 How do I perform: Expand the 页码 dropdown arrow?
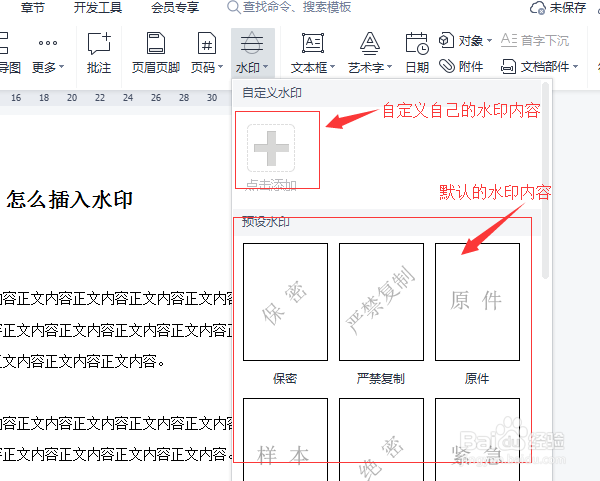[x=220, y=67]
